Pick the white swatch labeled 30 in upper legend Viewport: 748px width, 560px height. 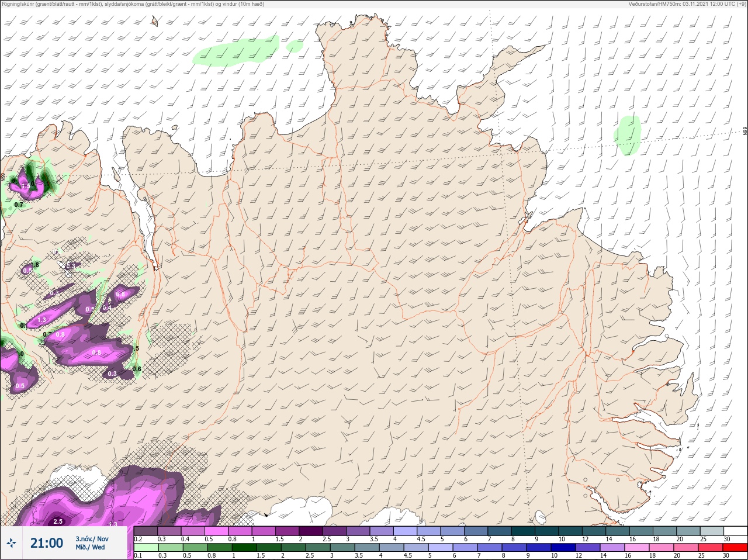(x=735, y=531)
